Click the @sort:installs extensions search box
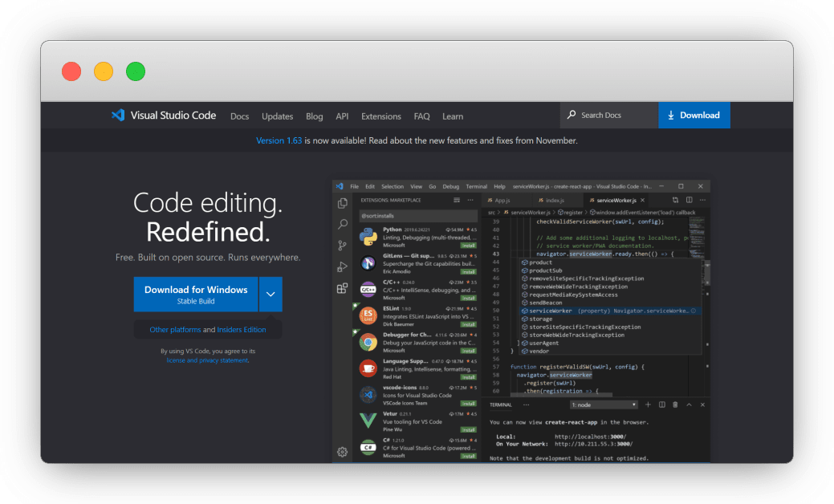Image resolution: width=834 pixels, height=504 pixels. coord(417,216)
